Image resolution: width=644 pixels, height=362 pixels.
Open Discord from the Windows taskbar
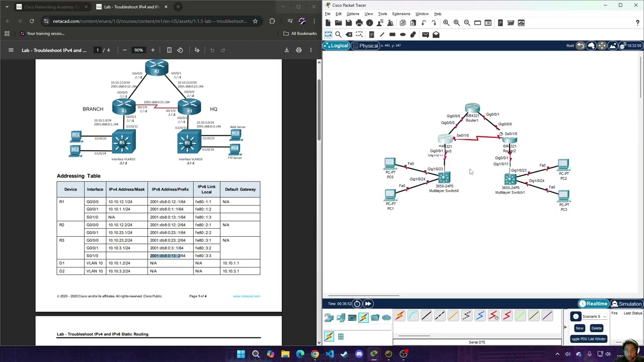click(x=359, y=354)
